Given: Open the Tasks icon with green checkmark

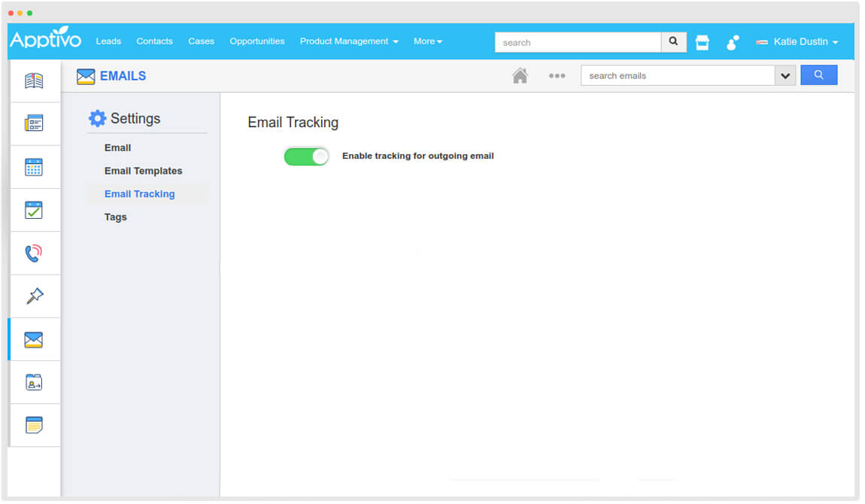Looking at the screenshot, I should pos(35,209).
